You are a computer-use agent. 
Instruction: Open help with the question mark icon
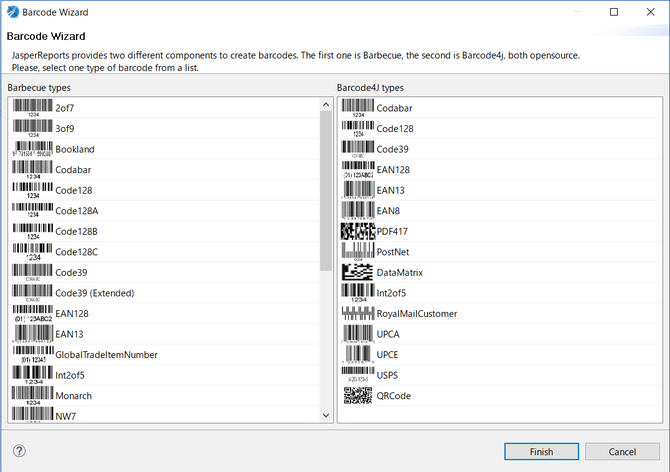tap(19, 451)
